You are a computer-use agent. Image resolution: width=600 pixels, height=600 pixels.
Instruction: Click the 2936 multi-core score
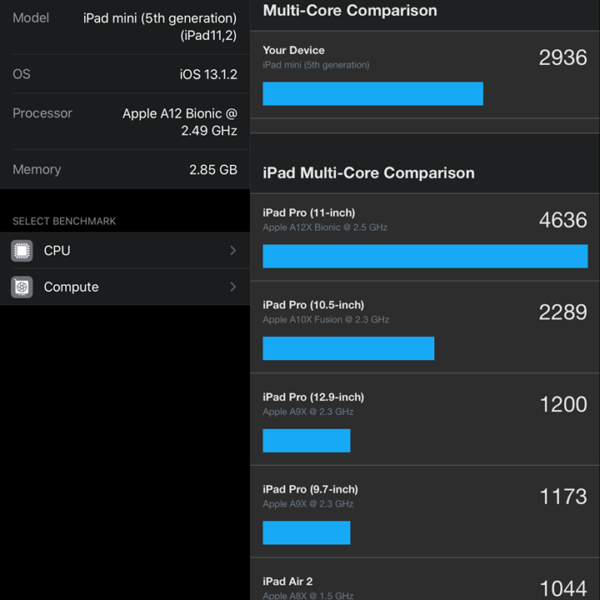[562, 57]
